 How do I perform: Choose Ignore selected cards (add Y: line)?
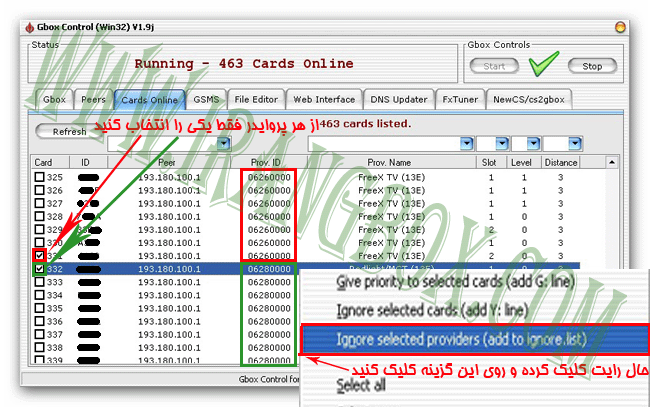pyautogui.click(x=432, y=310)
